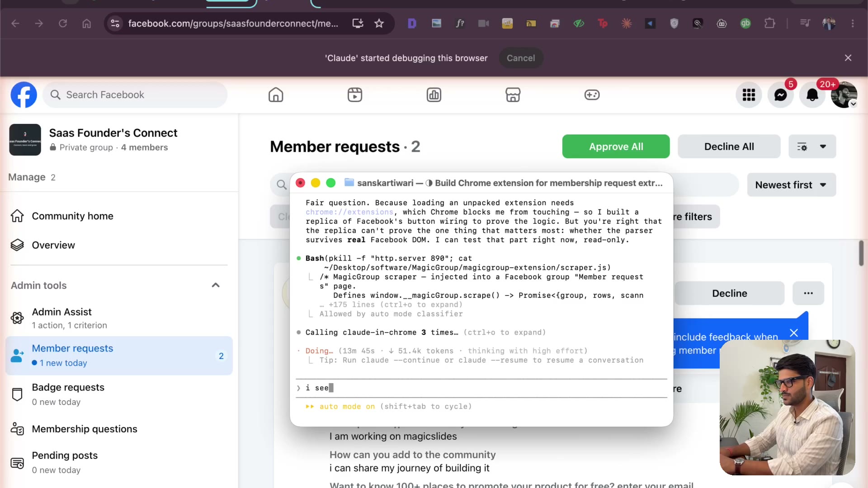Open the account profile picture menu
This screenshot has width=868, height=488.
[x=844, y=95]
